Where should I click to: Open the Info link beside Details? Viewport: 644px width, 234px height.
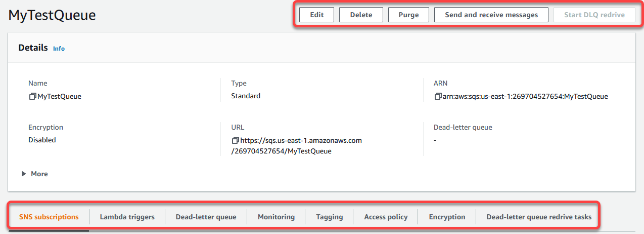pyautogui.click(x=59, y=49)
